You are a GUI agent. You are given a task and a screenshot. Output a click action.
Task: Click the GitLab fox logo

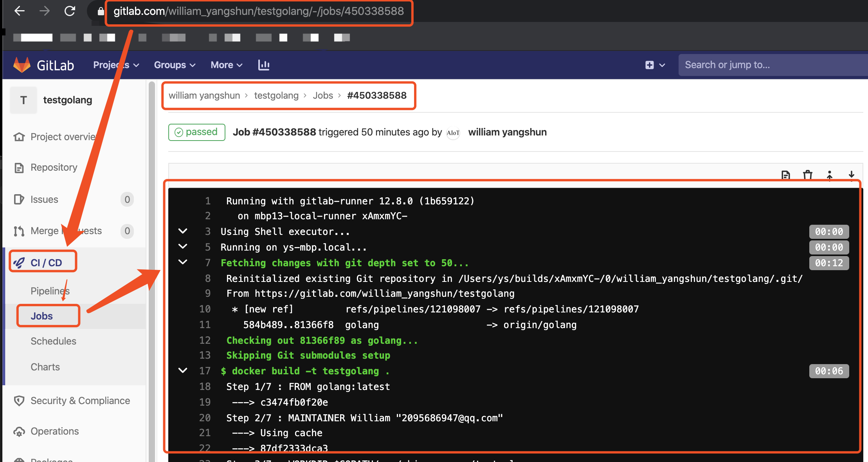pyautogui.click(x=22, y=65)
